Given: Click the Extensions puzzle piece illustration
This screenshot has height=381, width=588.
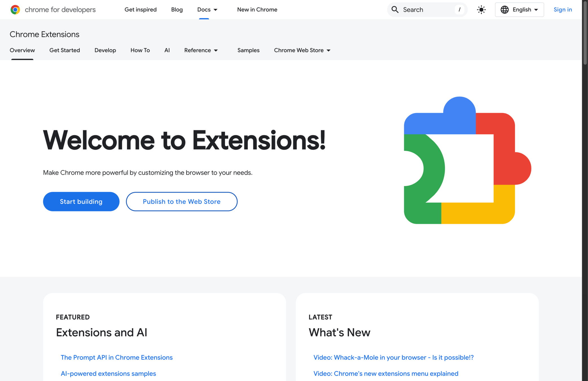Looking at the screenshot, I should pos(467,160).
